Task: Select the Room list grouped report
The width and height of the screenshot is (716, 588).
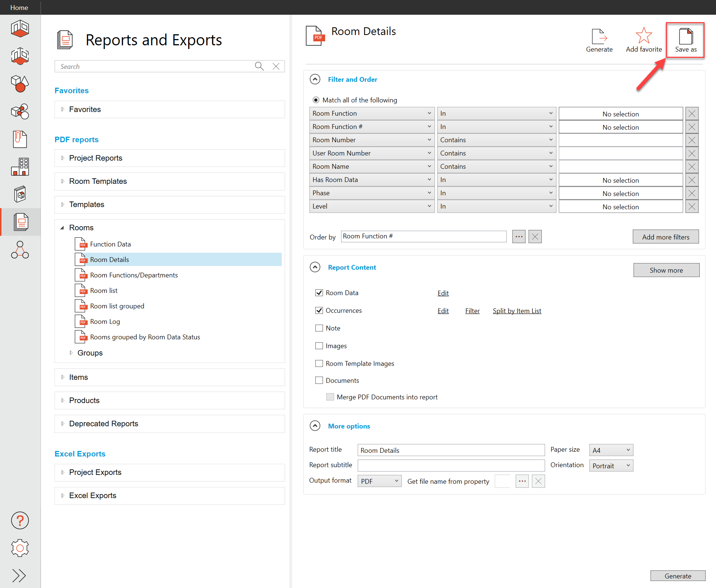Action: coord(117,306)
